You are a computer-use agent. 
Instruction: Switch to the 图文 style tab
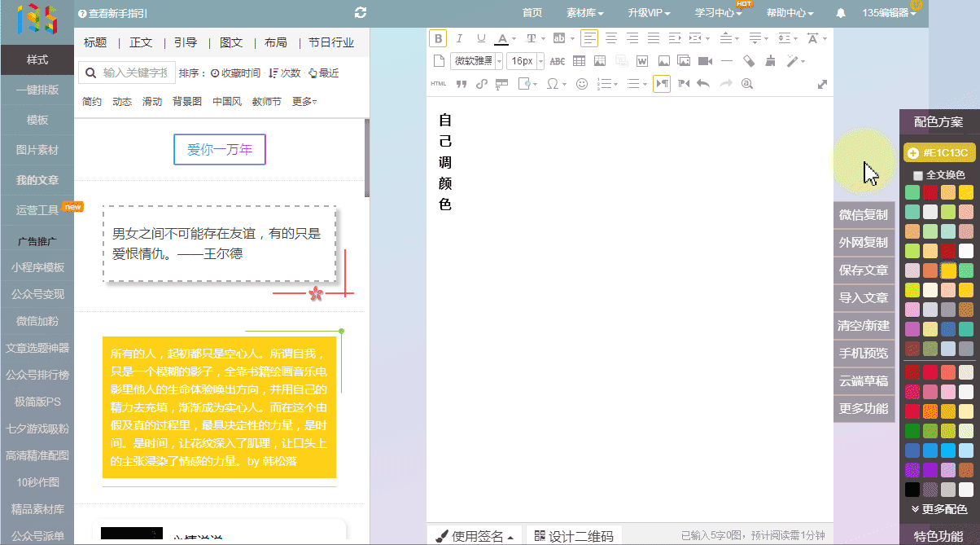(x=231, y=42)
